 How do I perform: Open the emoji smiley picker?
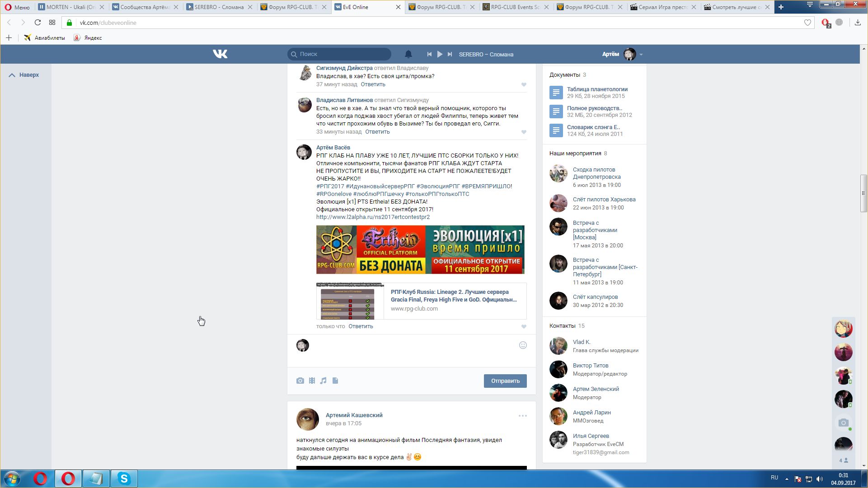tap(523, 345)
